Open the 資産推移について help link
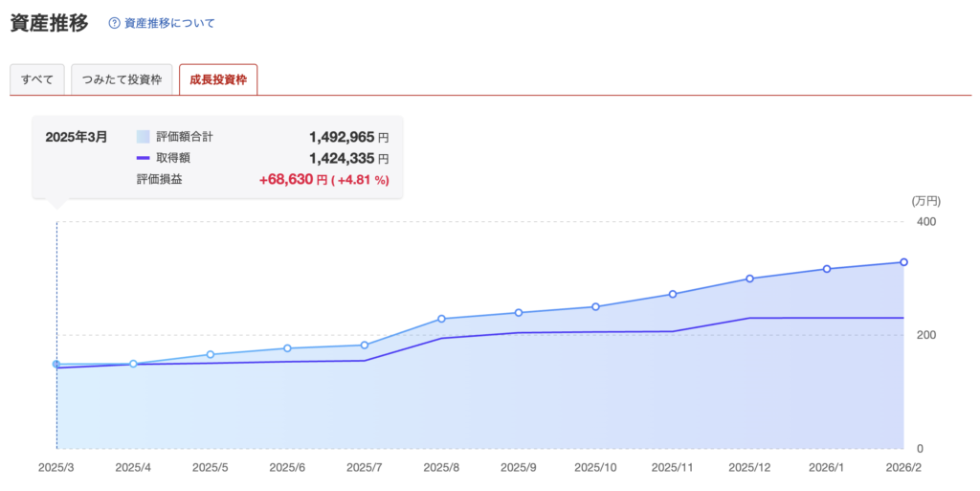This screenshot has height=491, width=980. tap(169, 23)
